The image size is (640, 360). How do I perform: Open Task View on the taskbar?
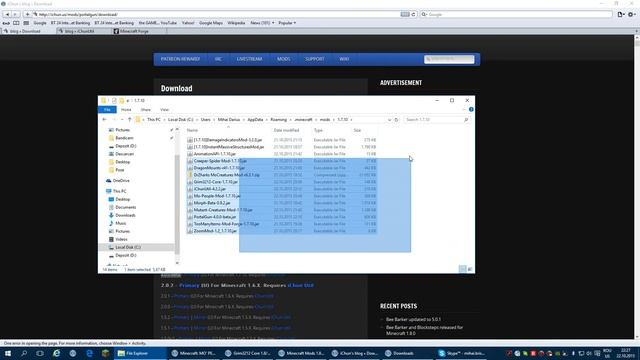40,353
